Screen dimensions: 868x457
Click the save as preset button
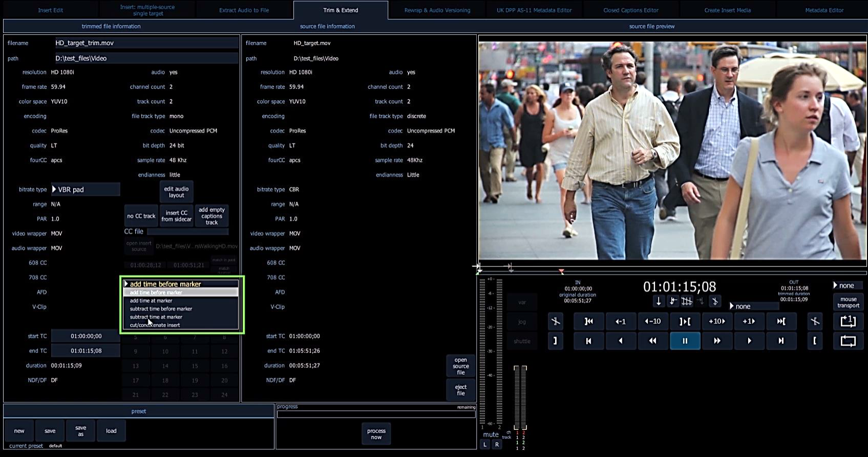[81, 431]
